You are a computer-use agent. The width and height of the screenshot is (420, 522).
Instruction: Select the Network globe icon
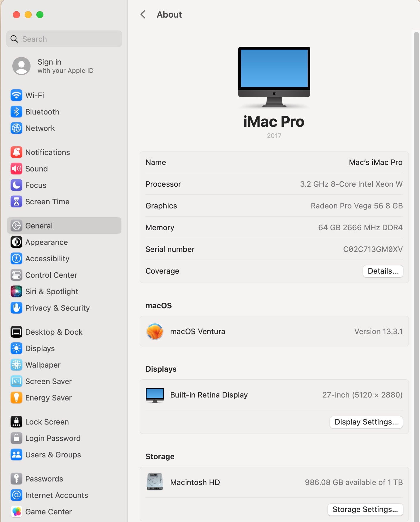tap(16, 128)
